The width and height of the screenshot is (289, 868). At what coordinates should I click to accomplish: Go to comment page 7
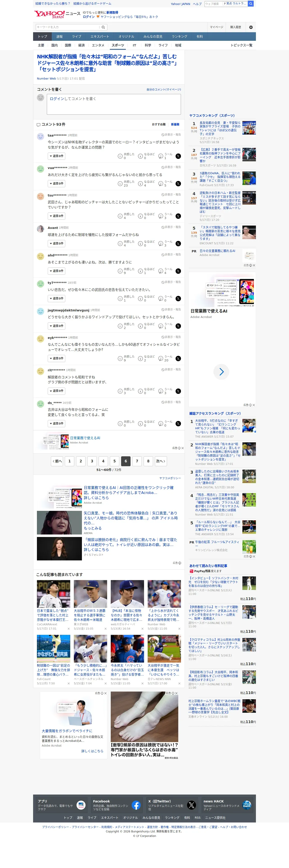(x=137, y=461)
